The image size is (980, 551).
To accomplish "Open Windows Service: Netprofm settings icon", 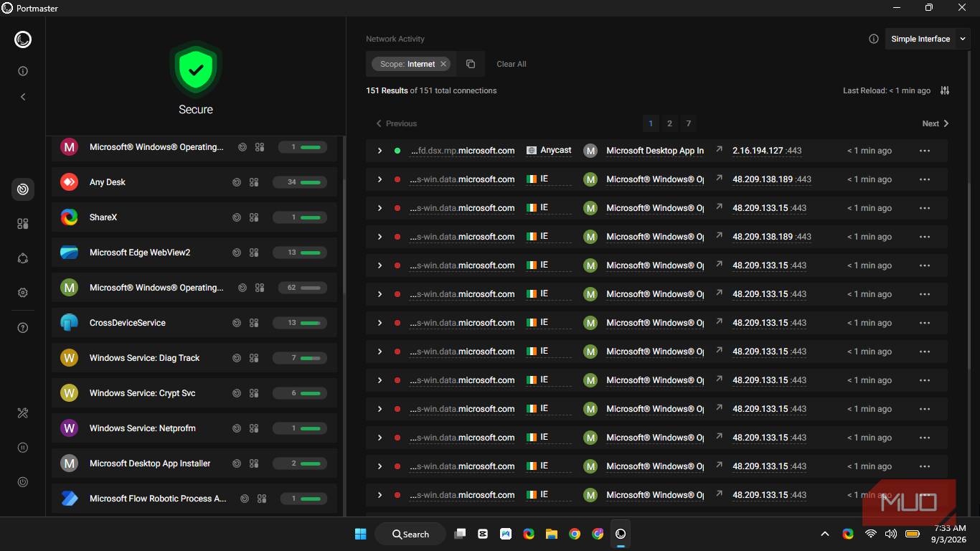I will pyautogui.click(x=254, y=428).
